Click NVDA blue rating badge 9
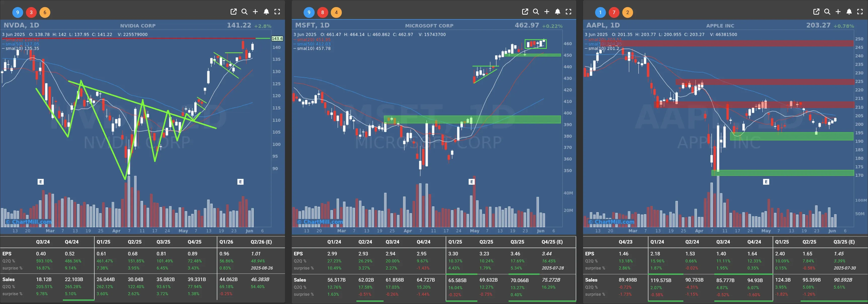Screen dimensions: 868x304 [x=18, y=13]
